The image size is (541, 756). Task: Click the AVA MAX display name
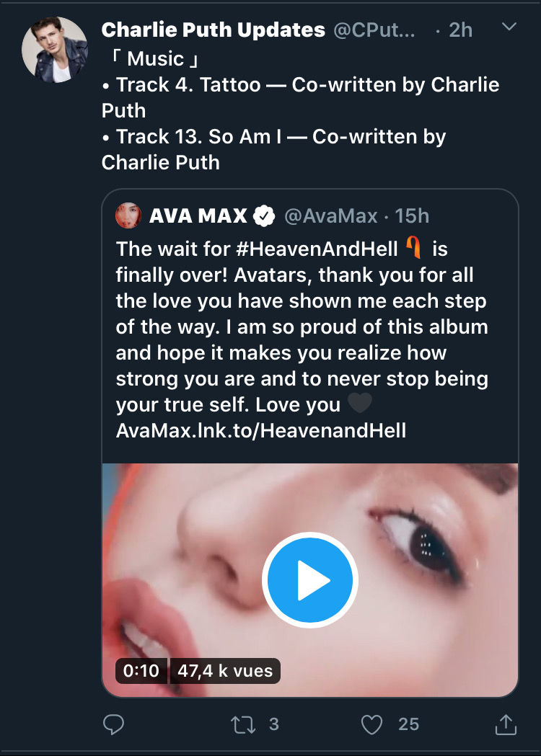(x=198, y=215)
